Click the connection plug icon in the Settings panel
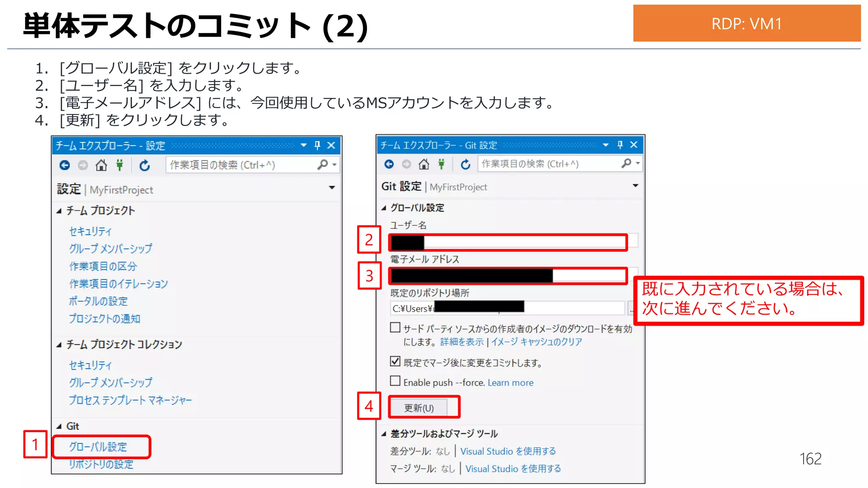Viewport: 868px width, 488px height. [120, 165]
